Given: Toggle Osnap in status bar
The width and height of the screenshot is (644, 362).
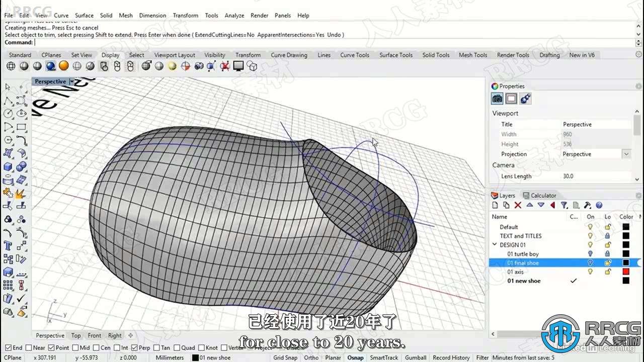Looking at the screenshot, I should click(355, 357).
